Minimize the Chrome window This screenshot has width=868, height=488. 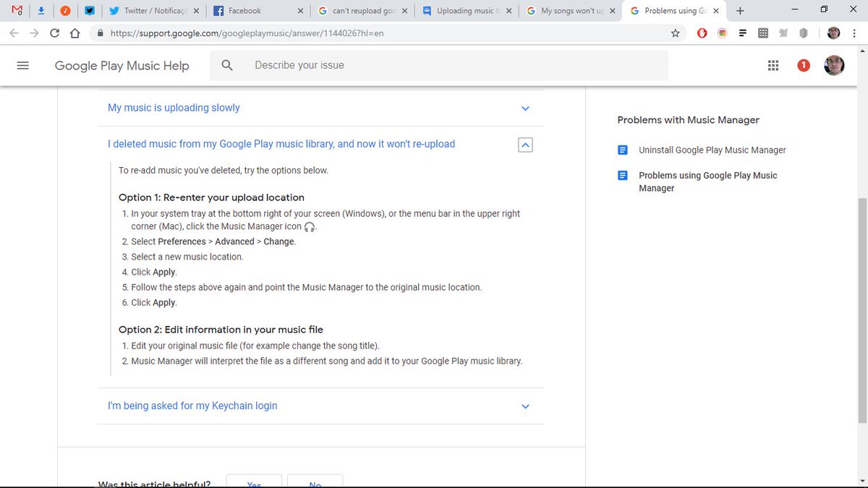[795, 10]
